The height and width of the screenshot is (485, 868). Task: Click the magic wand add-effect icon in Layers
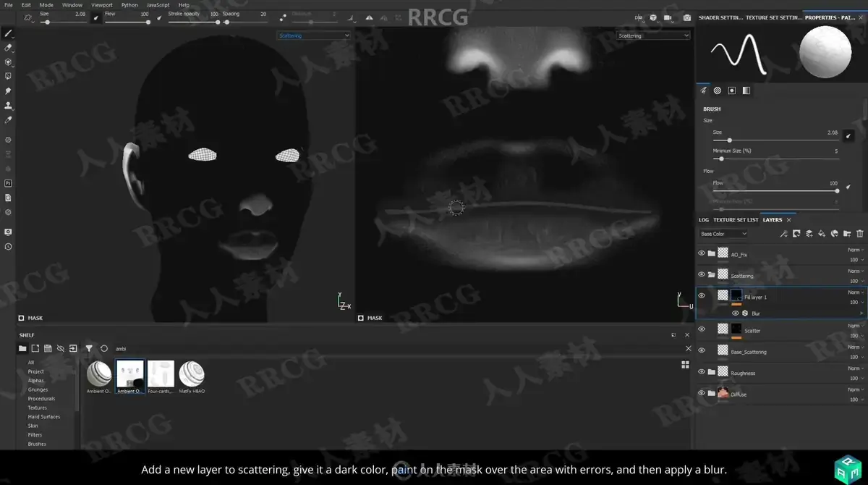(x=783, y=234)
